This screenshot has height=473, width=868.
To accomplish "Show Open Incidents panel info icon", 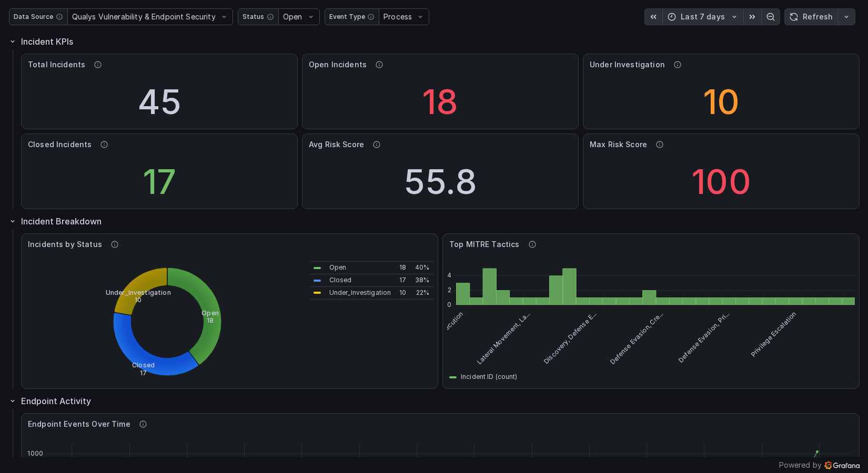I will point(379,65).
